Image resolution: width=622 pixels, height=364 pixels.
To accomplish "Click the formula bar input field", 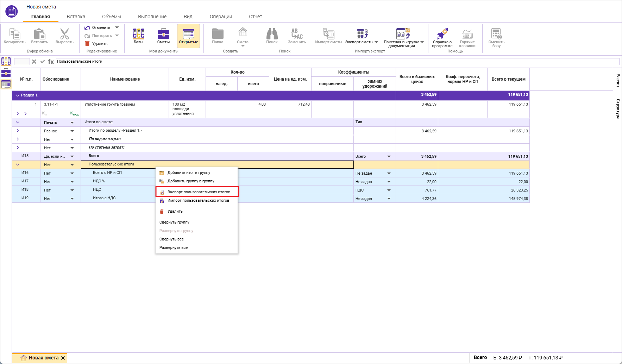I will click(x=317, y=62).
